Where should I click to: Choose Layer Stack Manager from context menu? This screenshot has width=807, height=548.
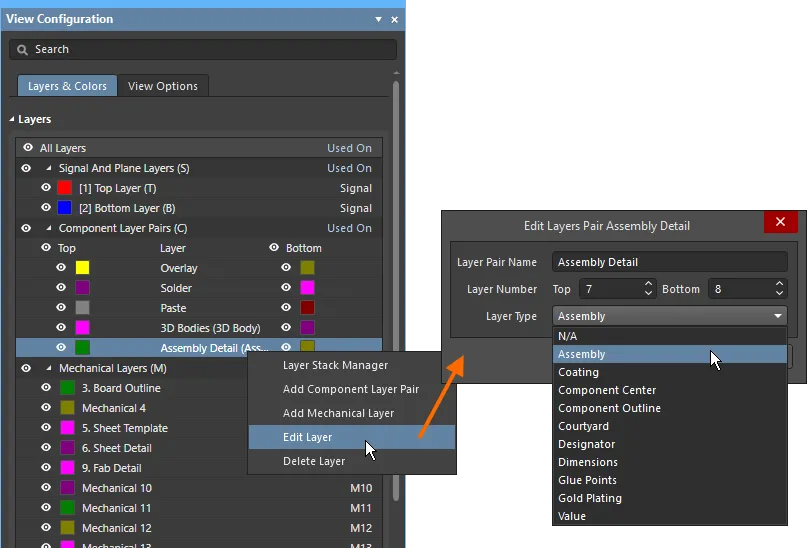coord(352,365)
